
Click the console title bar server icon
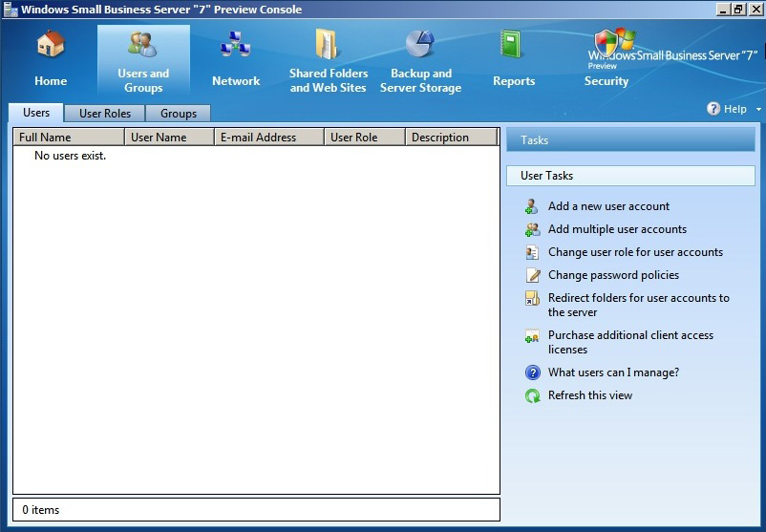point(11,10)
